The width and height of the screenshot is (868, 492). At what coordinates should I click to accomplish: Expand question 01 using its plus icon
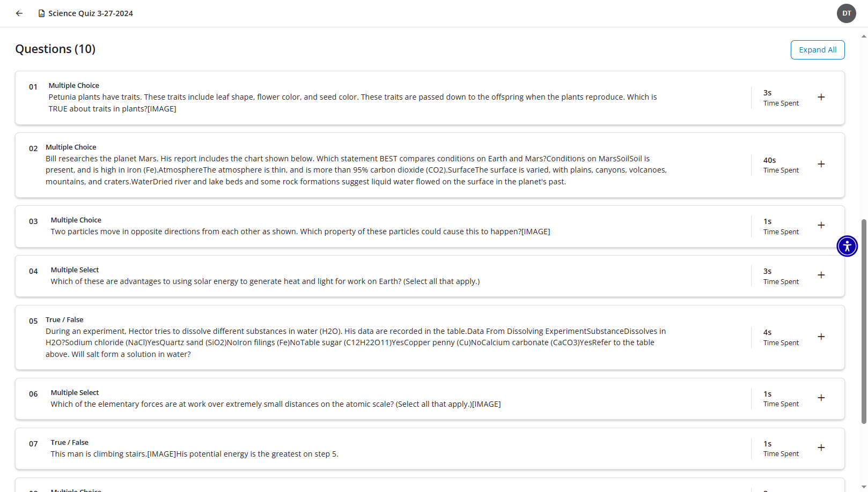click(821, 97)
